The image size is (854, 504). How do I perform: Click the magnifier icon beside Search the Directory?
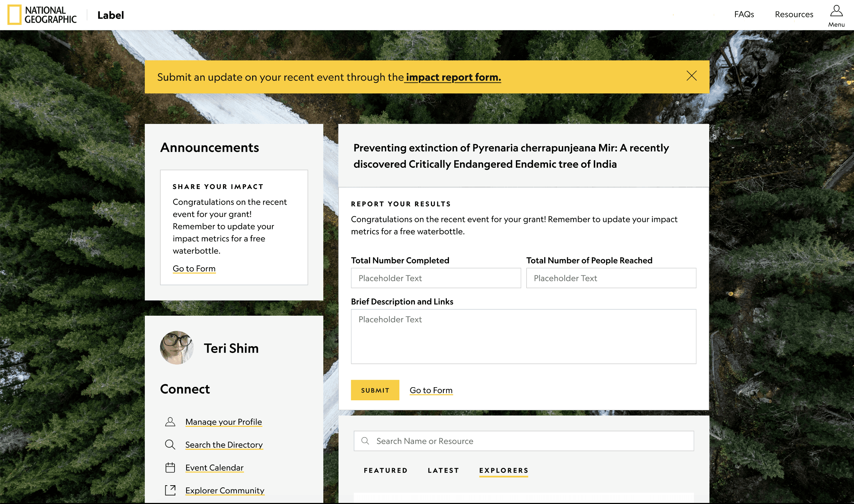[170, 445]
